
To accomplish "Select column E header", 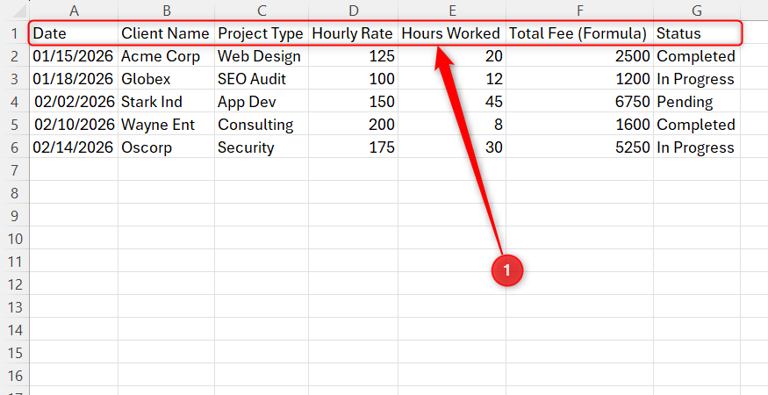I will click(452, 10).
